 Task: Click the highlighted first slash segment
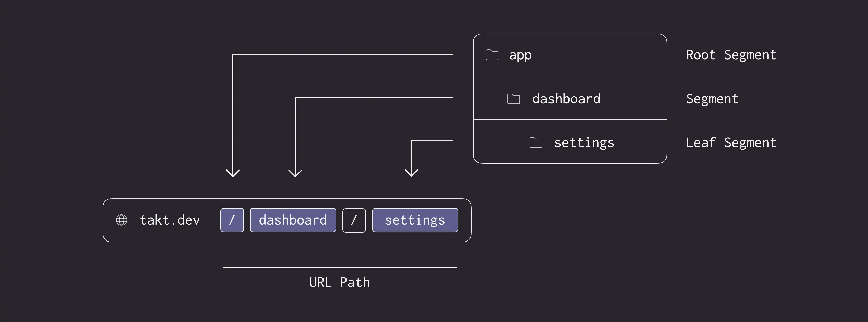point(232,220)
